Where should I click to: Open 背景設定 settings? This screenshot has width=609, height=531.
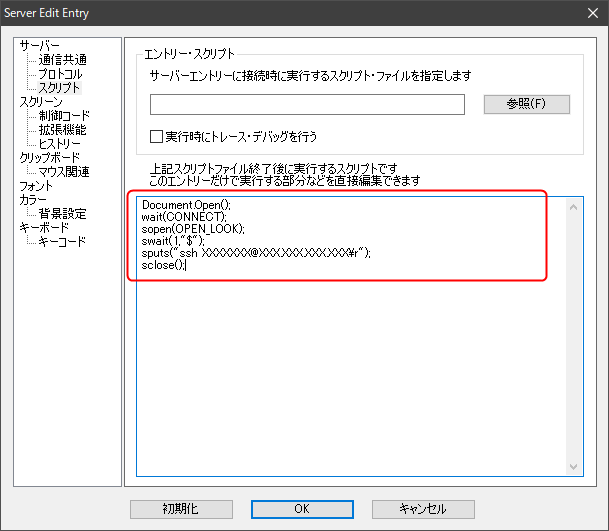pos(63,214)
